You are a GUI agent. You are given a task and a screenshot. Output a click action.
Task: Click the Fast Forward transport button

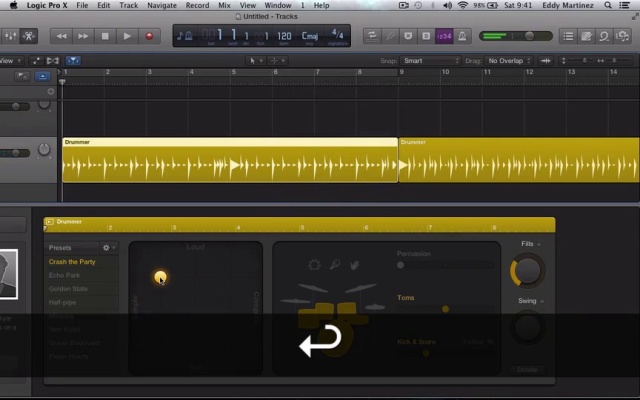coord(83,36)
